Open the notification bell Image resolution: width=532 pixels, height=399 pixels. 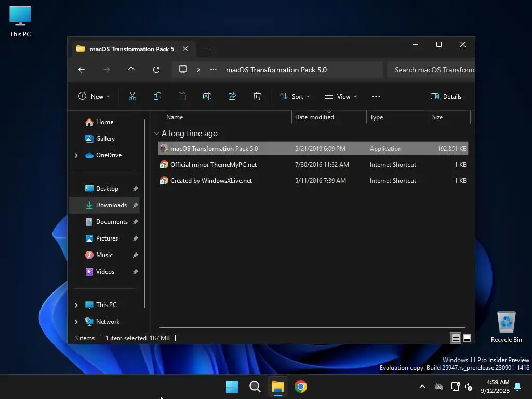pyautogui.click(x=518, y=387)
